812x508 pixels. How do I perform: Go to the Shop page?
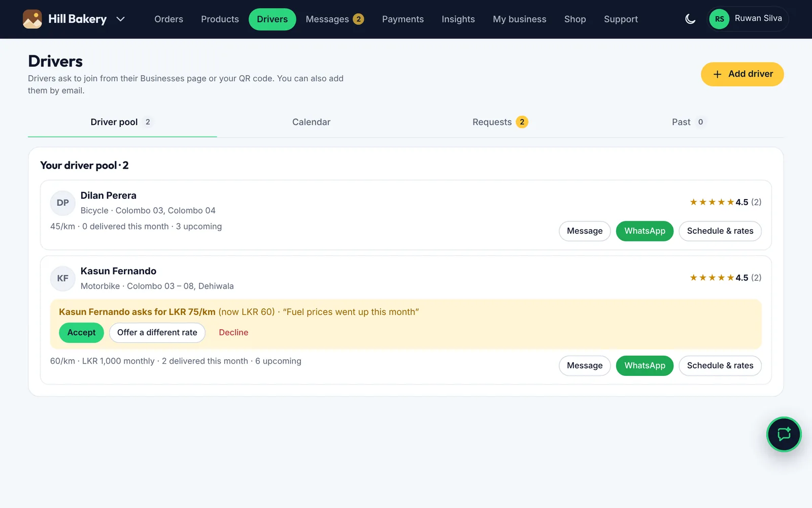point(575,19)
